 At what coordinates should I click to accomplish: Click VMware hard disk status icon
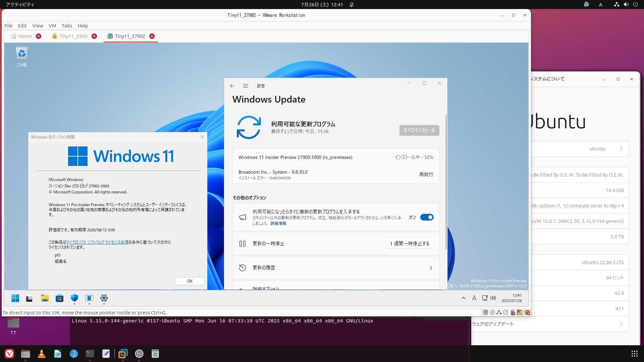(485, 312)
